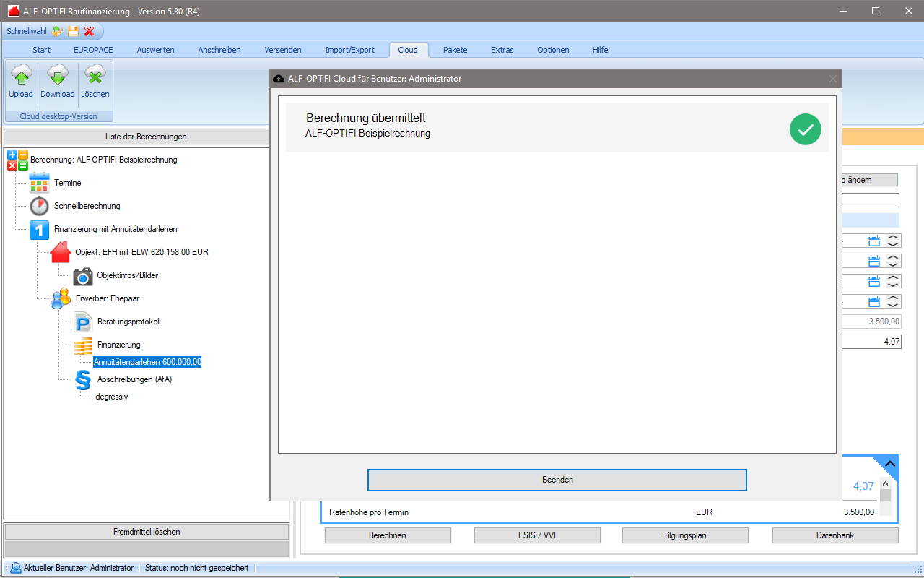Open the EUROPACE tab
Viewport: 924px width, 578px height.
click(x=93, y=50)
